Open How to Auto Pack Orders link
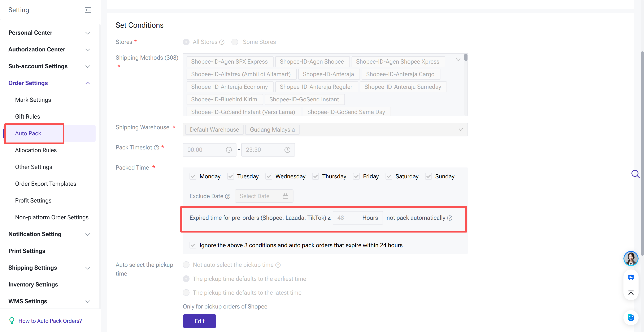Screen dimensions: 644x332 coord(50,321)
